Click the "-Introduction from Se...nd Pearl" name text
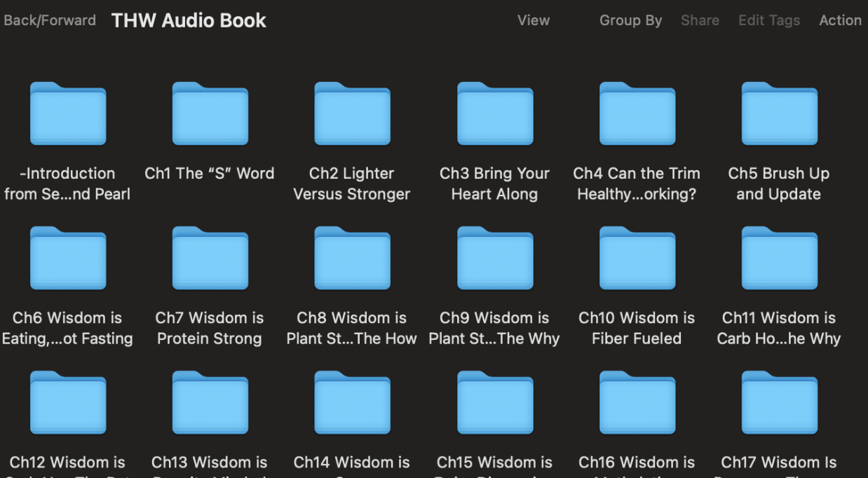This screenshot has height=478, width=868. pyautogui.click(x=67, y=184)
